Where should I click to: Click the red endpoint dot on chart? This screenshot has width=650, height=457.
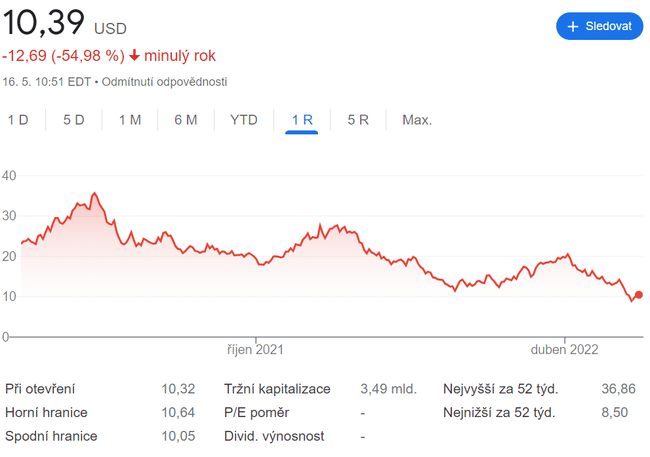point(639,295)
